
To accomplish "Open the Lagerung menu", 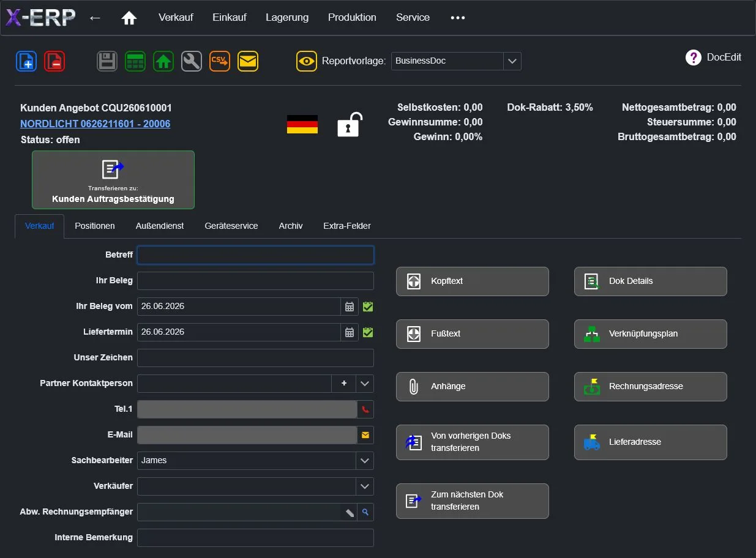I will (287, 18).
